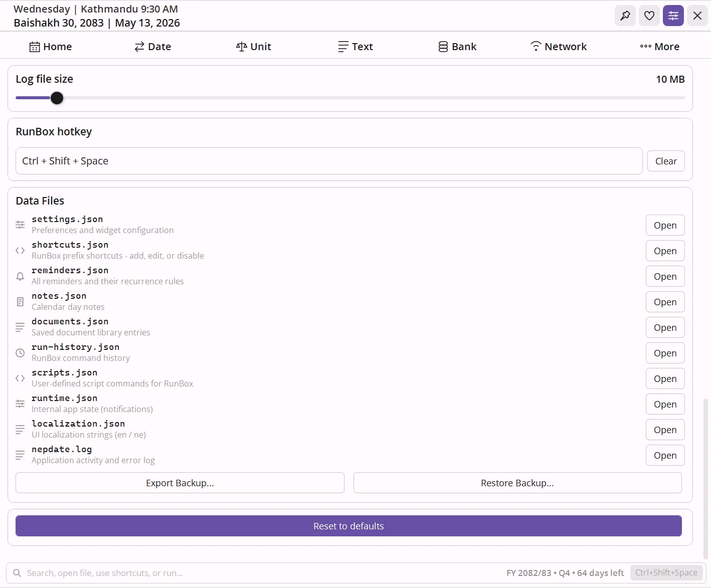
Task: Clear the RunBox hotkey
Action: [x=666, y=161]
